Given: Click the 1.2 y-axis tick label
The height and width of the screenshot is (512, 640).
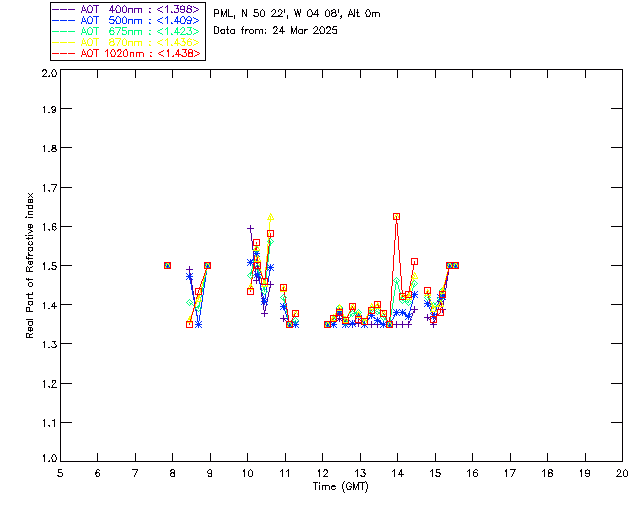Looking at the screenshot, I should pos(49,384).
